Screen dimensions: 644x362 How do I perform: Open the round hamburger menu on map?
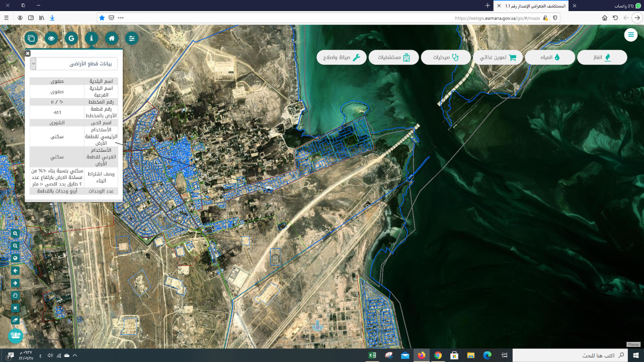click(x=630, y=35)
